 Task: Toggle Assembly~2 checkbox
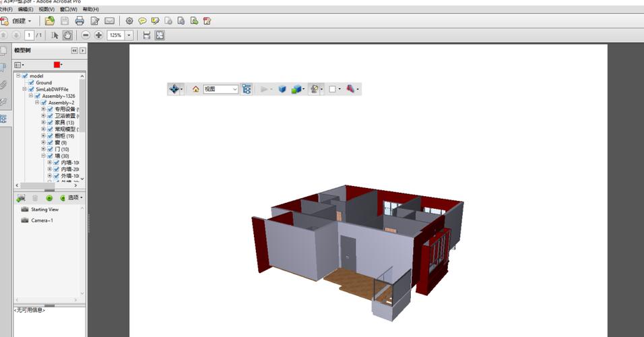tap(44, 102)
